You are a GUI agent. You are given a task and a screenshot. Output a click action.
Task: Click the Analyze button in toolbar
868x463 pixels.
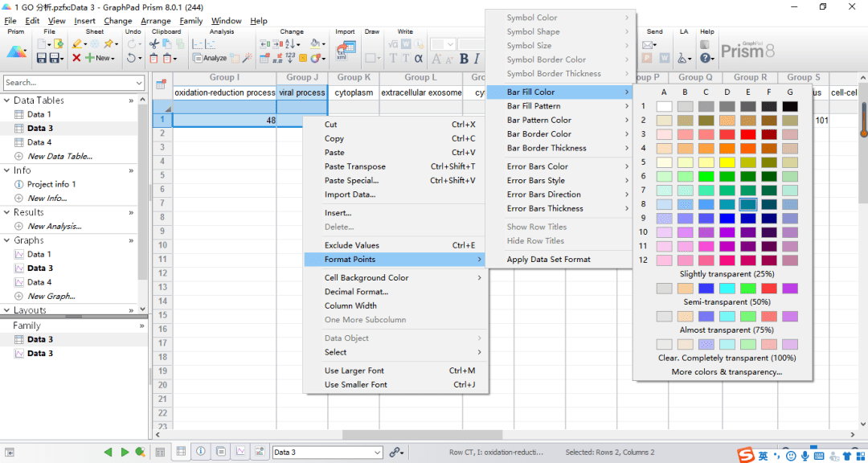pyautogui.click(x=210, y=58)
